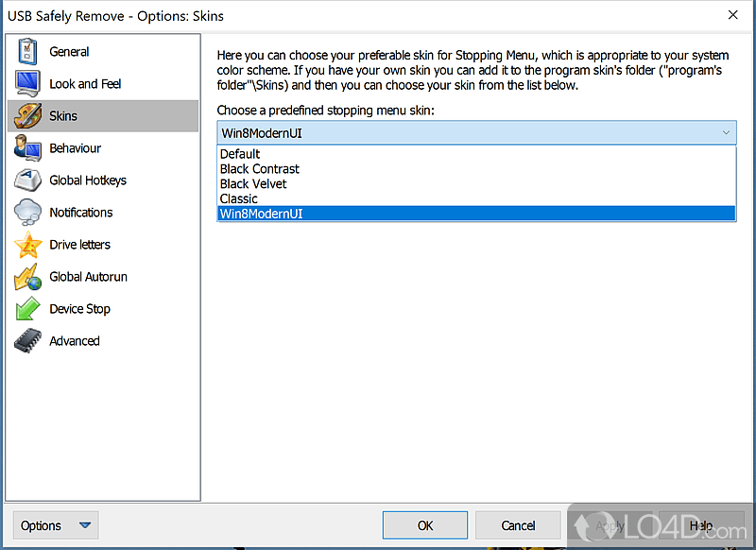Viewport: 756px width, 550px height.
Task: Select the Look and Feel icon
Action: [29, 83]
